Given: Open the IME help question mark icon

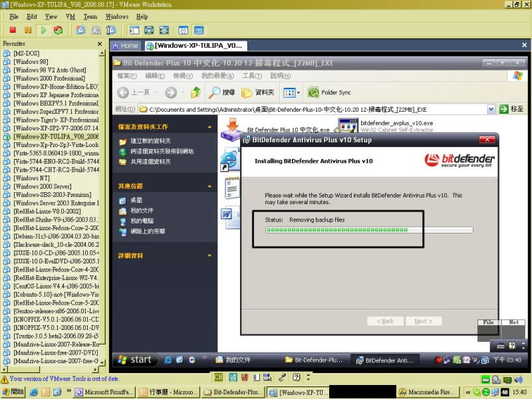Looking at the screenshot, I should (x=296, y=377).
